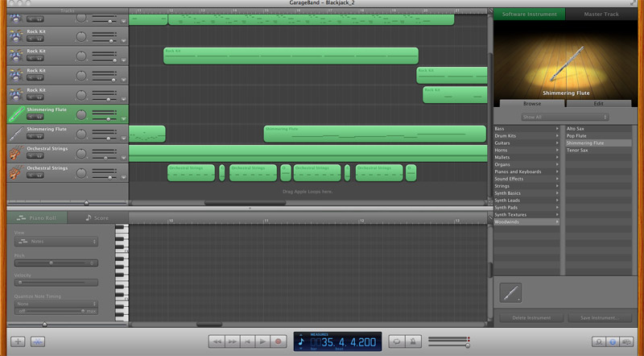Click the flute instrument icon button in the info pane
This screenshot has height=356, width=644.
510,292
